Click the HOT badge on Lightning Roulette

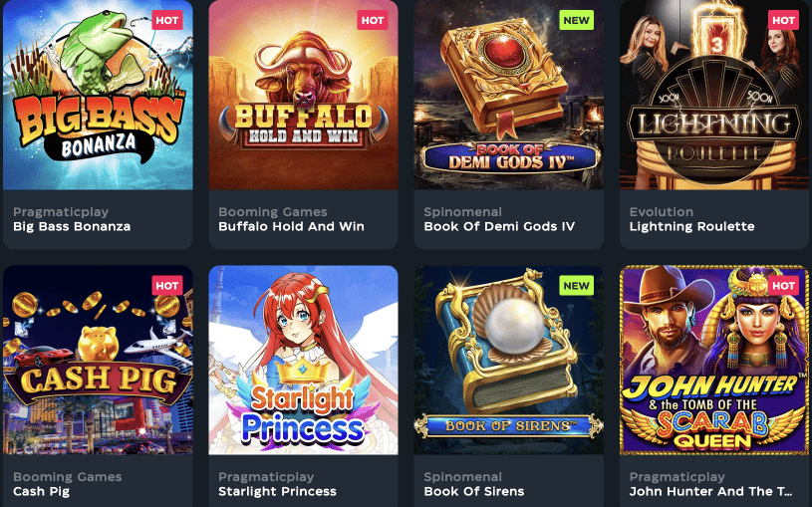[783, 20]
